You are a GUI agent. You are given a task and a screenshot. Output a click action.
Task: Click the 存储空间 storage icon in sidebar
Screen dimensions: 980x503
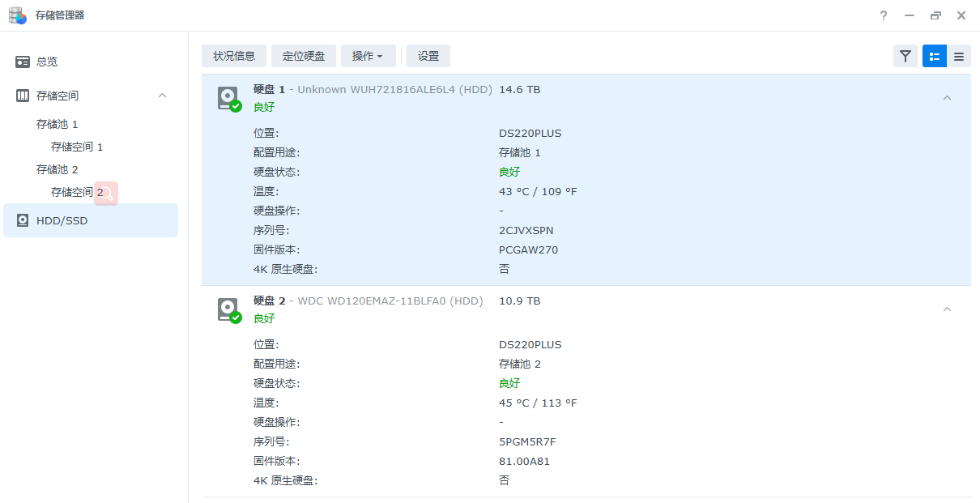pos(23,96)
